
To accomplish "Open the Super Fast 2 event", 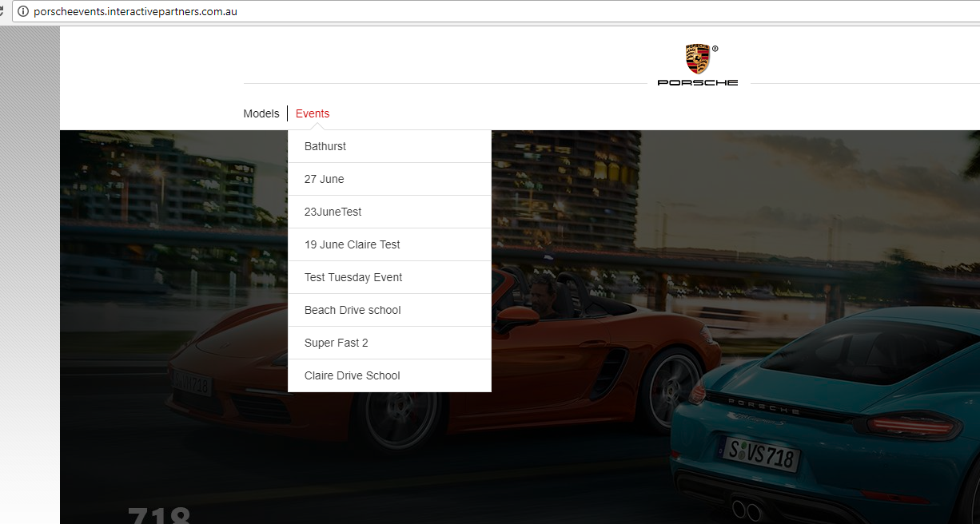I will [x=337, y=343].
